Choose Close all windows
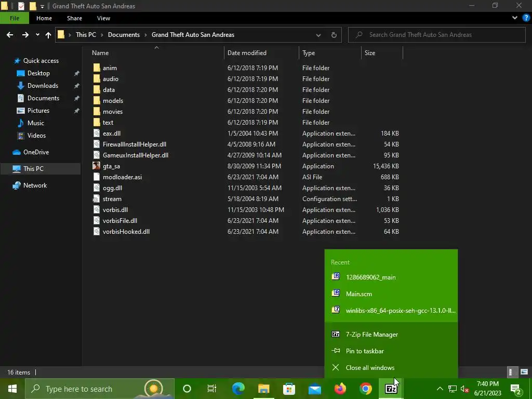Viewport: 532px width, 399px height. (391, 367)
